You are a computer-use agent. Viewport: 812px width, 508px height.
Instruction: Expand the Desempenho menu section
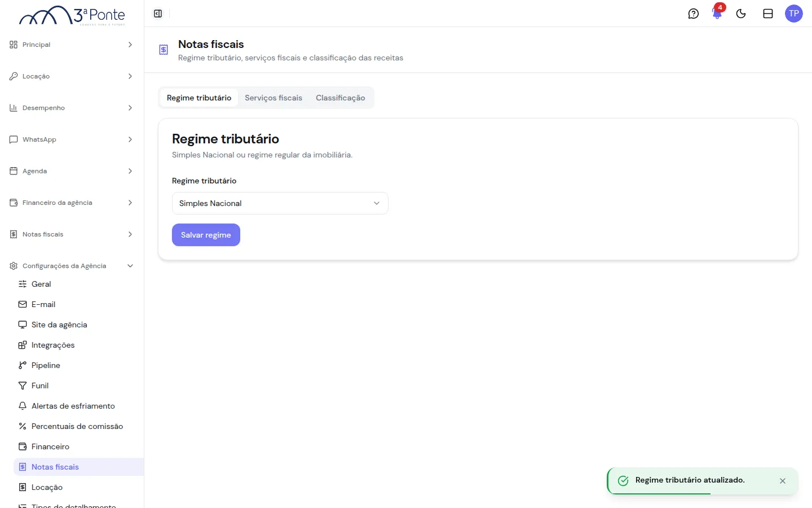coord(72,108)
